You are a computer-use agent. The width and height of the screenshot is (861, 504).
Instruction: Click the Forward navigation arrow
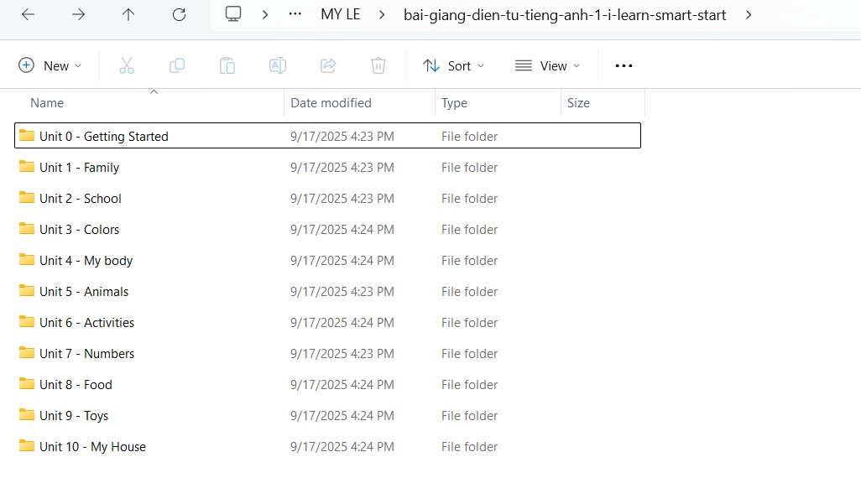[78, 14]
